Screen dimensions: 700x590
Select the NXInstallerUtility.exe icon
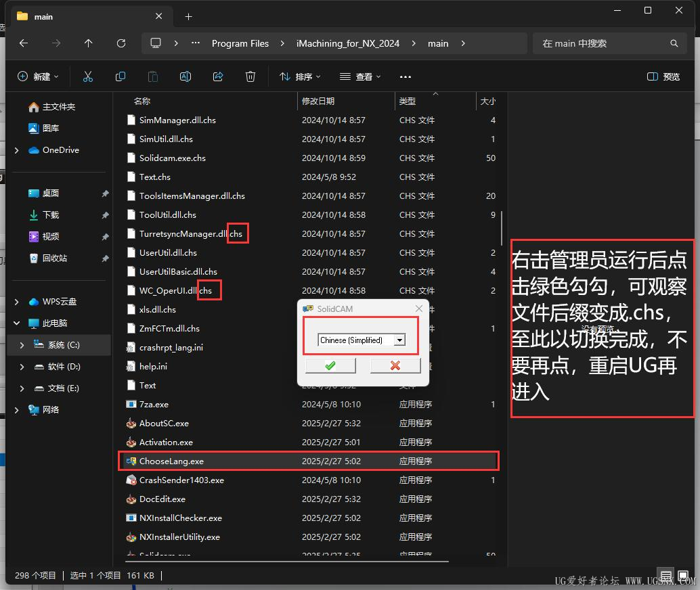(131, 537)
